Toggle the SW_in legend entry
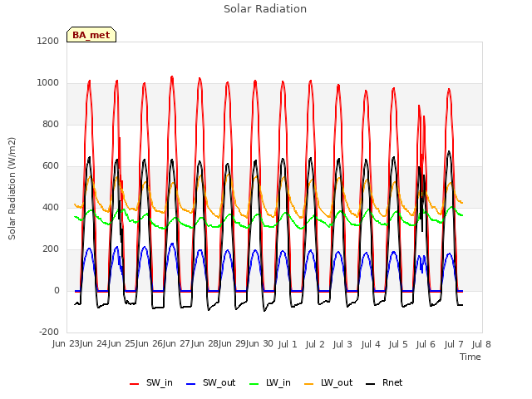This screenshot has width=532, height=399. click(x=151, y=382)
